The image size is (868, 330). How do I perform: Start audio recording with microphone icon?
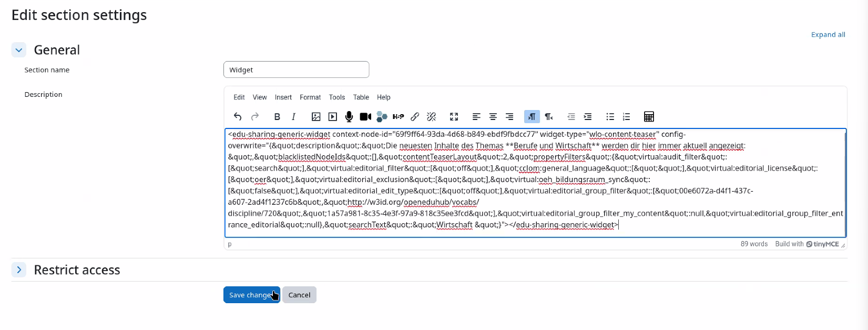pyautogui.click(x=349, y=117)
